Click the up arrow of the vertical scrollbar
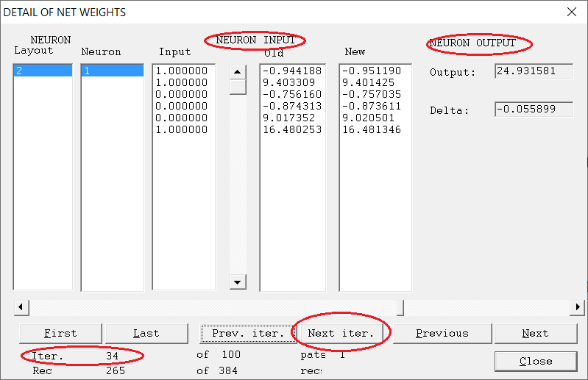The height and width of the screenshot is (380, 588). click(238, 71)
